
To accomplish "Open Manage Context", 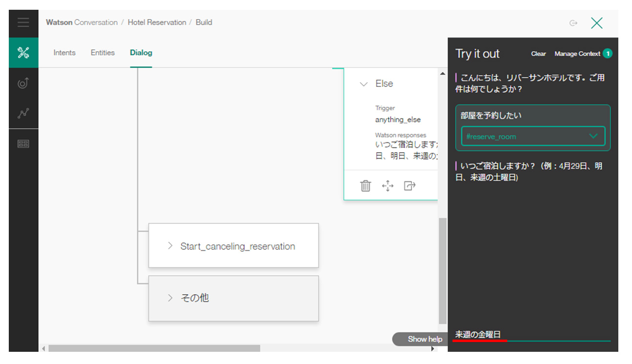I will [577, 54].
